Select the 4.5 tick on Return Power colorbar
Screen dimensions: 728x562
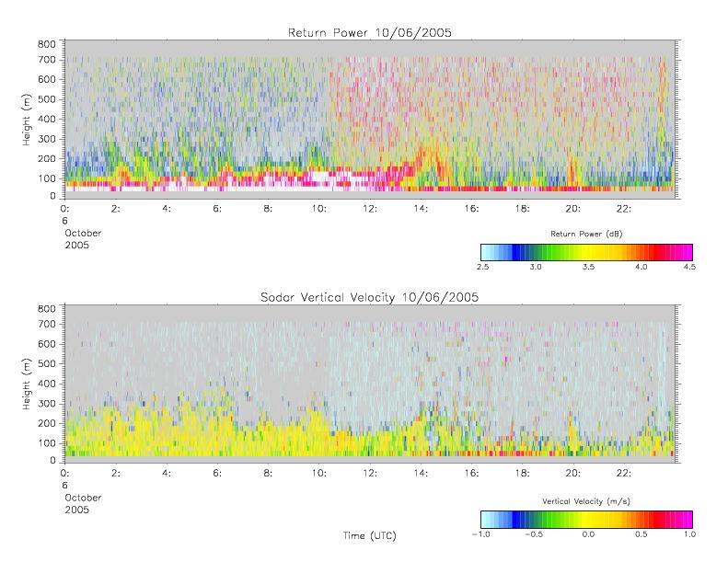689,267
